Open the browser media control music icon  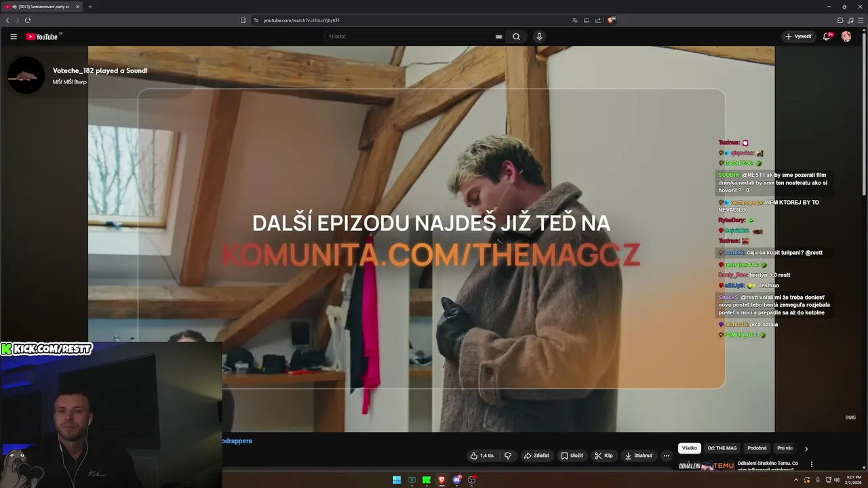tap(850, 20)
